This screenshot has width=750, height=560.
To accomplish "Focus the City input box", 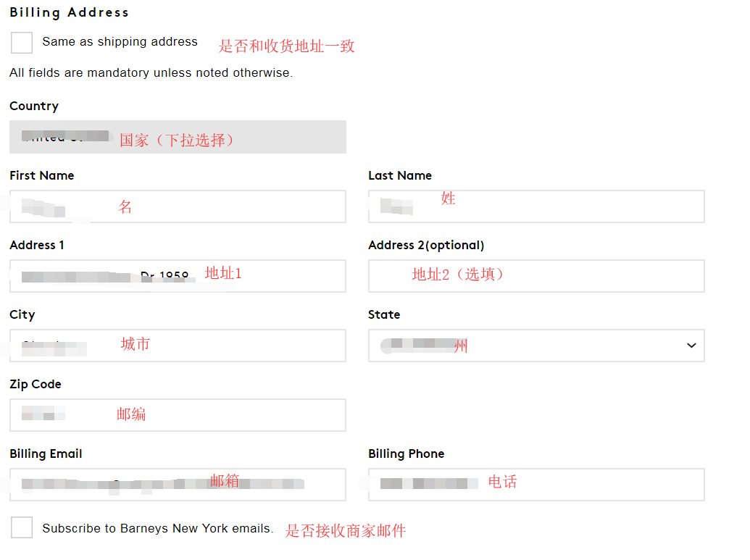I will [x=178, y=346].
